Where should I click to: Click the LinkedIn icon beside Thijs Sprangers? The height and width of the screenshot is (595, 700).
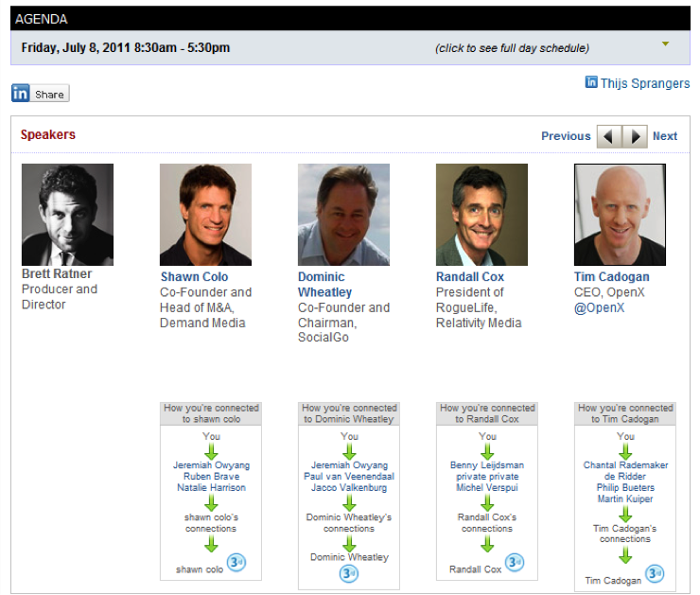[x=591, y=82]
